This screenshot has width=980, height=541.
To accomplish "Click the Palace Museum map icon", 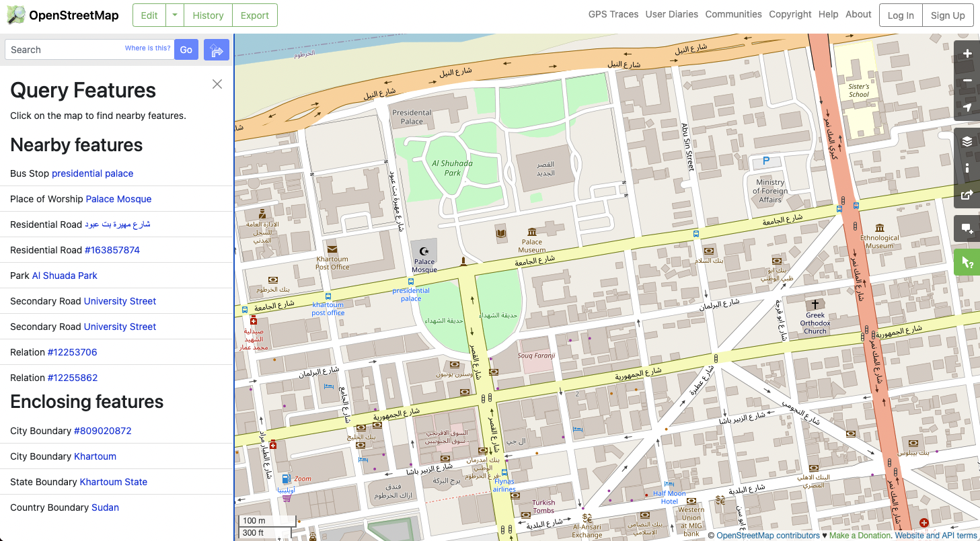I will [x=532, y=232].
